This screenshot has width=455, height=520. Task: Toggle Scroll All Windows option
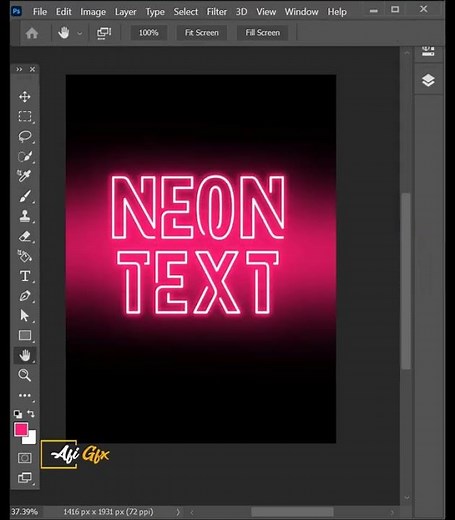104,33
